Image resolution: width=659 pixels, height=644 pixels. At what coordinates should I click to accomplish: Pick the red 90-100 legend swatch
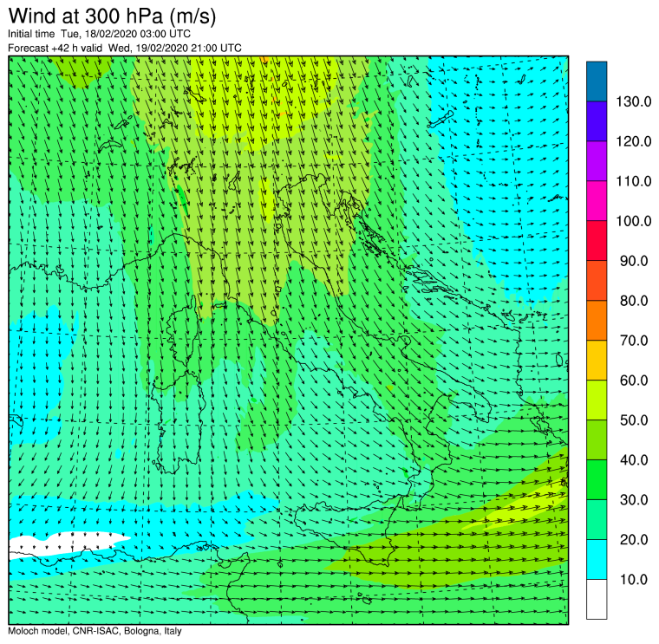point(597,241)
